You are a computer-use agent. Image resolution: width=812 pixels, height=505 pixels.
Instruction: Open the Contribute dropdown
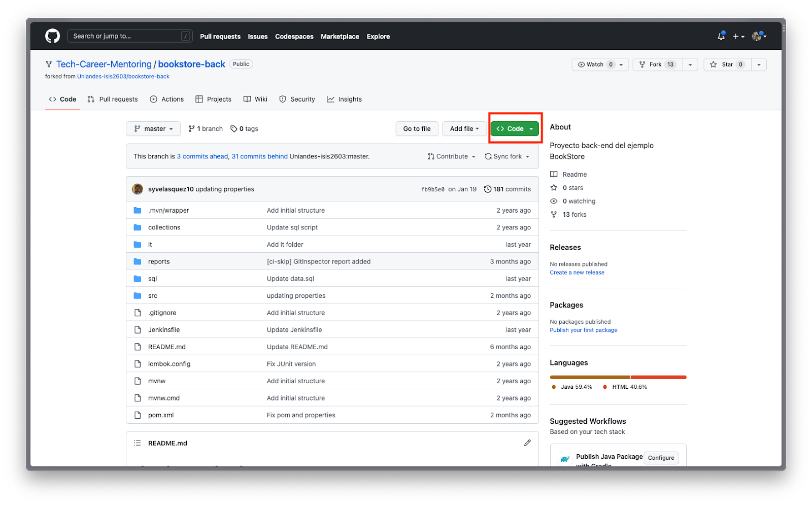point(452,156)
